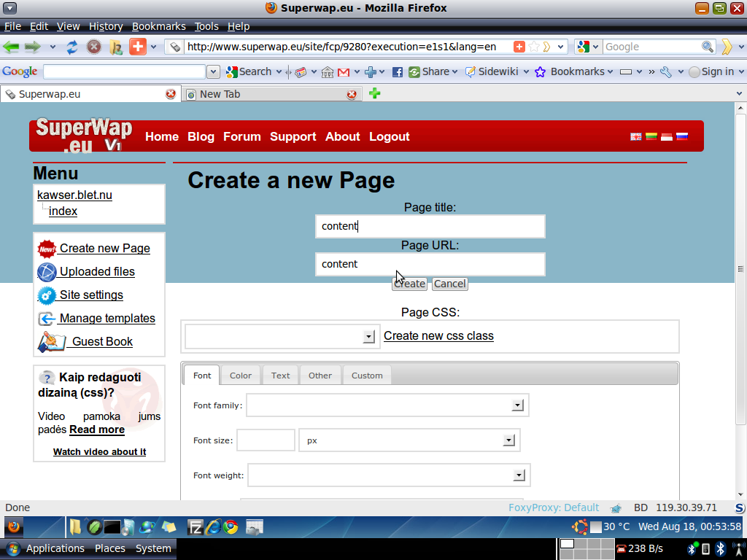Click the gear icon beside Site settings
The image size is (747, 560).
47,295
